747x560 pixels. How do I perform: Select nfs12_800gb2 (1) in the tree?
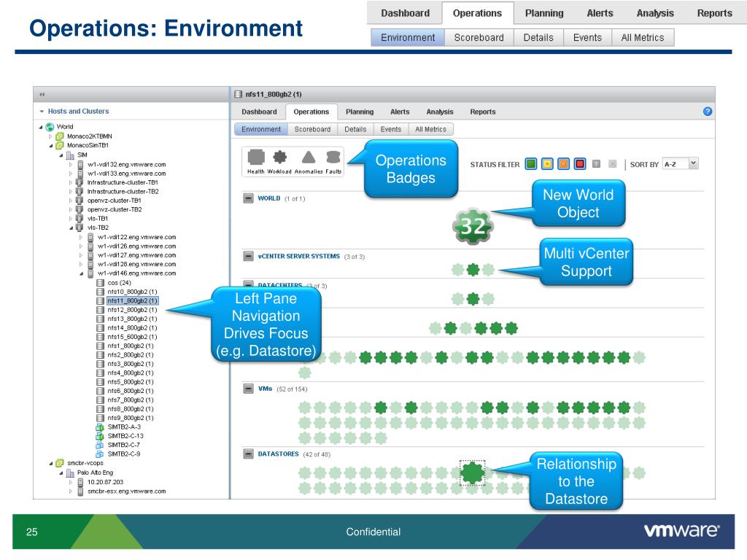pos(132,310)
